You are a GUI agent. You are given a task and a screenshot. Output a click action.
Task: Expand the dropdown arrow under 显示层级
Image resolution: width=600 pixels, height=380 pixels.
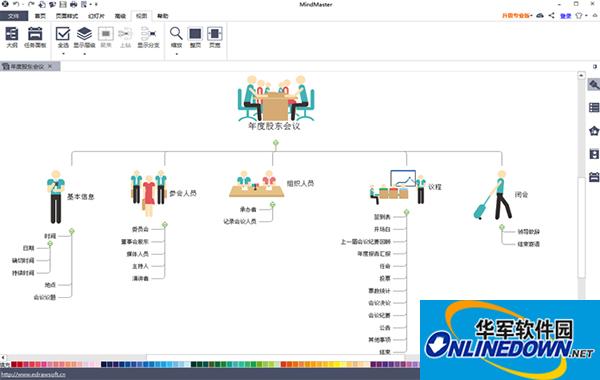tap(84, 54)
